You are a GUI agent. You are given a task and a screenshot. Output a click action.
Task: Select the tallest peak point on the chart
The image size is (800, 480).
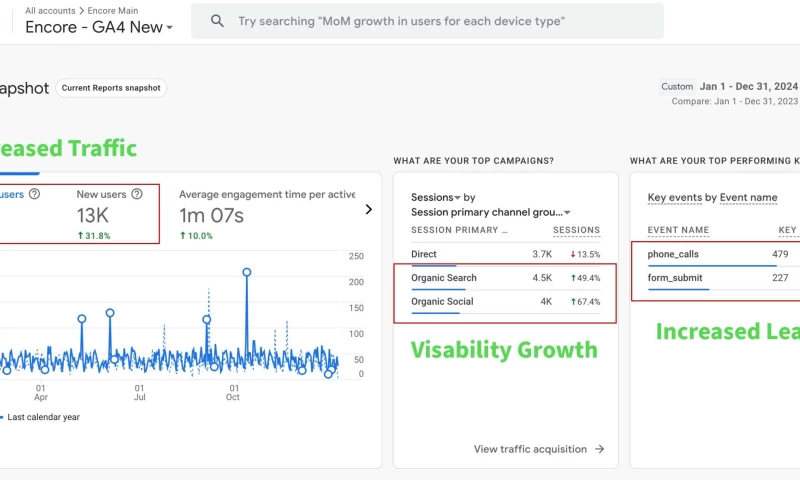(x=246, y=272)
